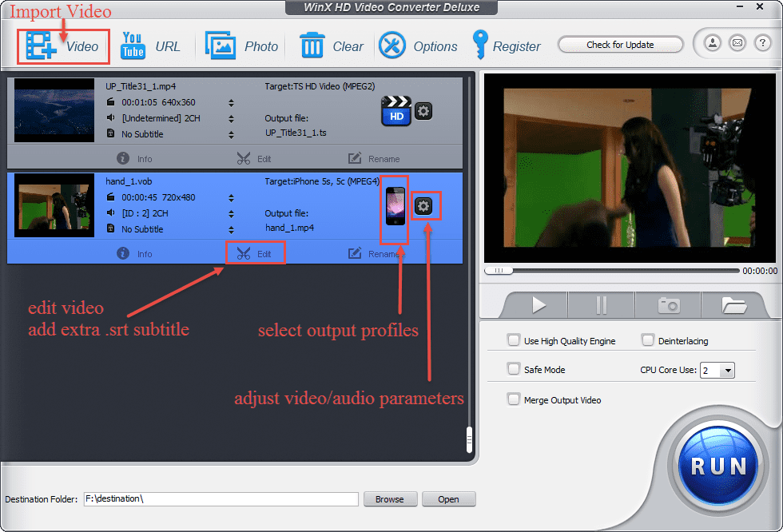This screenshot has height=532, width=783.
Task: Clear the list with the trash icon
Action: click(312, 46)
